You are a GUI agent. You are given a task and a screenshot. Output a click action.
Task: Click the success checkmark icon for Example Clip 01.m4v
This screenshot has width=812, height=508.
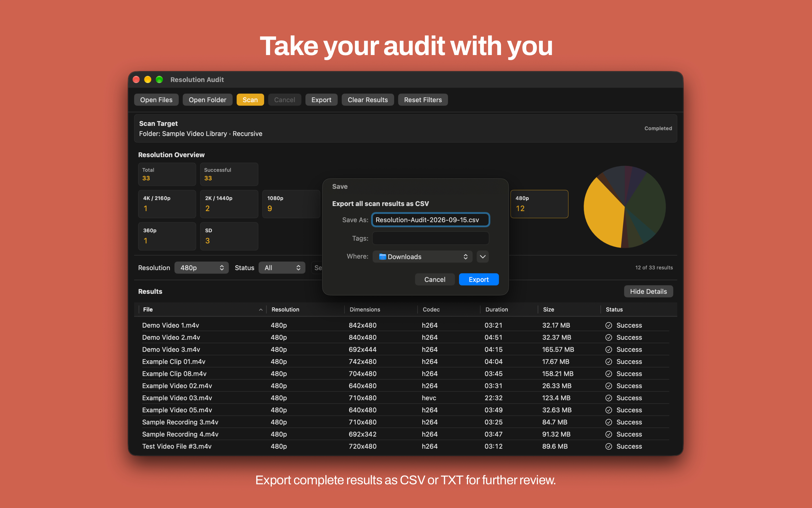coord(609,362)
